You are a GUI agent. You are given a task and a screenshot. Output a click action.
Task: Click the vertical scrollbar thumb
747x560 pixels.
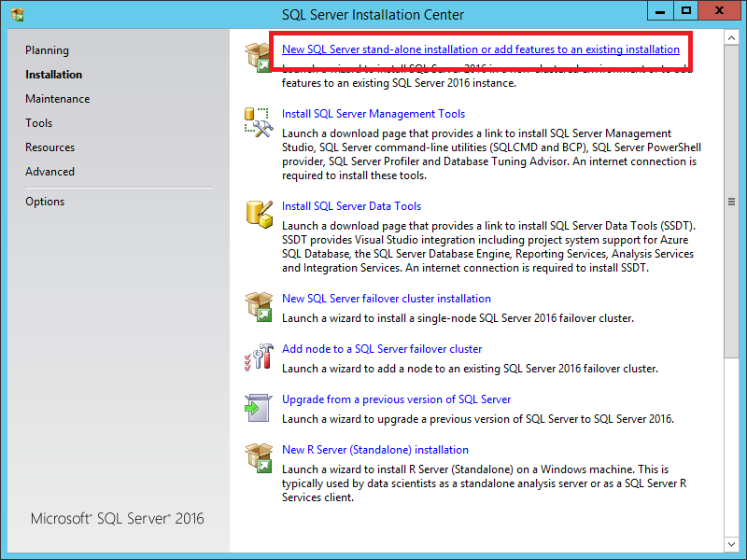point(733,201)
